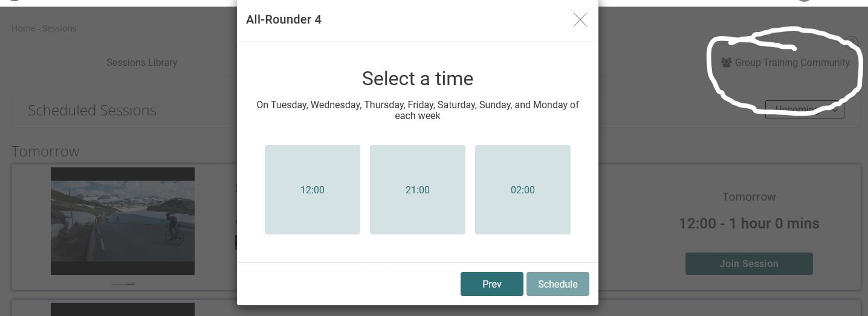
Task: Click the help question mark icon
Action: pyautogui.click(x=852, y=42)
